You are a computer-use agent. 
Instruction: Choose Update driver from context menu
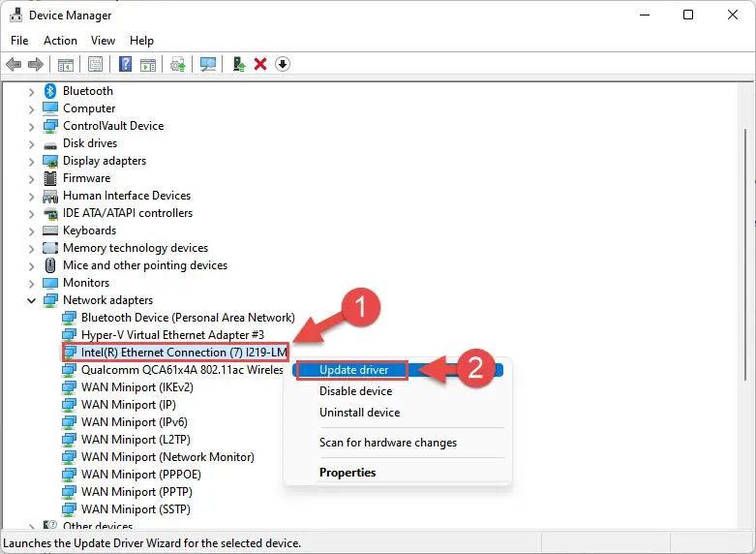(x=354, y=370)
